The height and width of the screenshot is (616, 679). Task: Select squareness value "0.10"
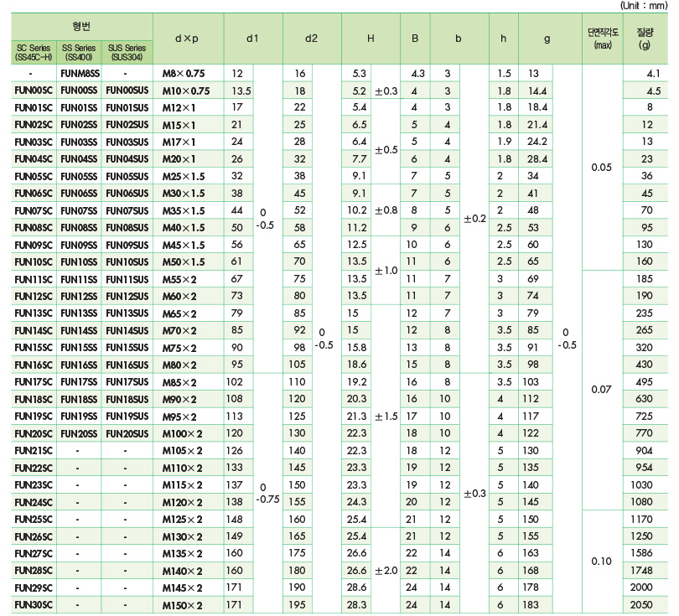(602, 562)
